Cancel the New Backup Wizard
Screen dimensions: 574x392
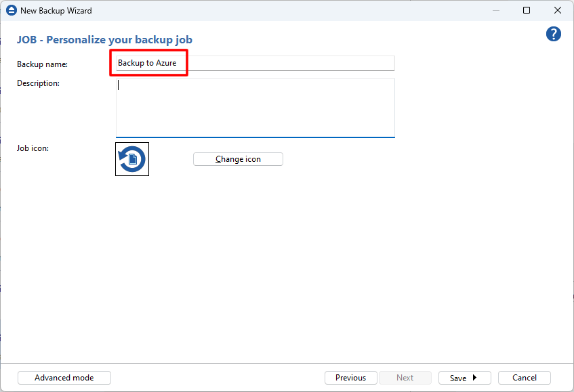point(524,377)
